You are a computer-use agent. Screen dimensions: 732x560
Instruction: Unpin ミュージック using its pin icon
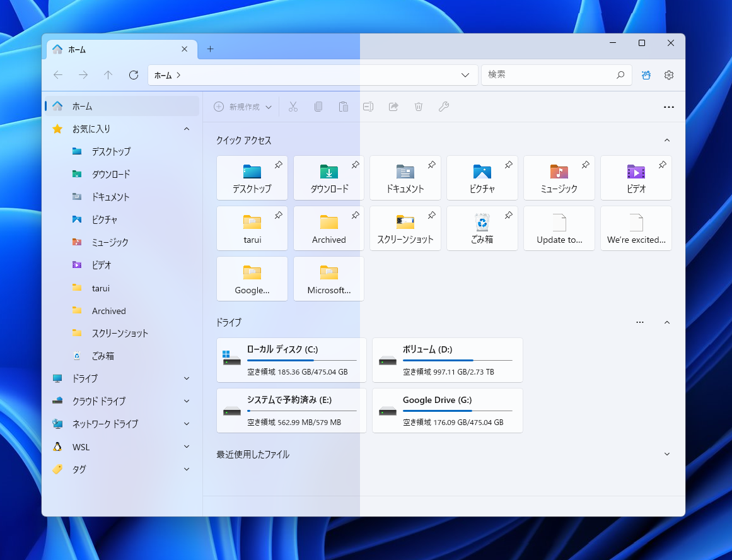586,165
